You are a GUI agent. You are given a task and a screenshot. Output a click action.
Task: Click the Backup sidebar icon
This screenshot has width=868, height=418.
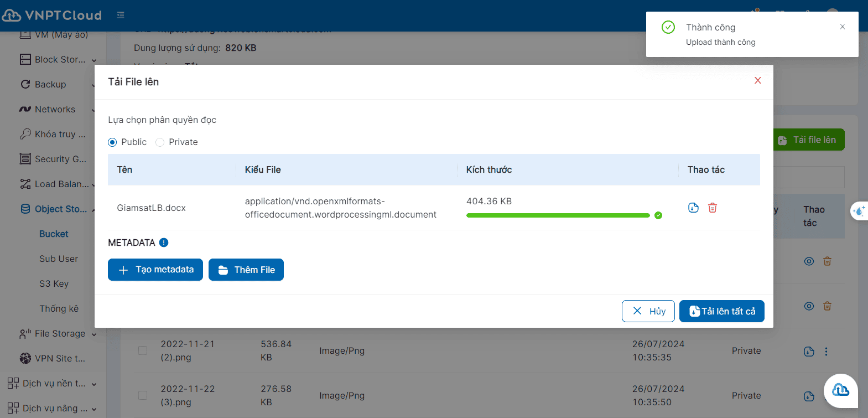tap(25, 84)
